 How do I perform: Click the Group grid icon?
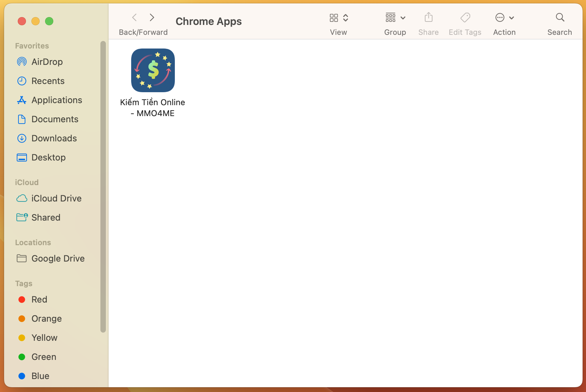(391, 17)
